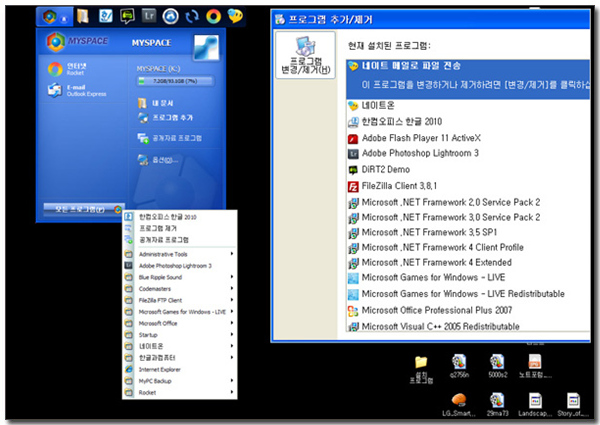Expand the Blue Ripple Sound submenu arrow

point(232,277)
